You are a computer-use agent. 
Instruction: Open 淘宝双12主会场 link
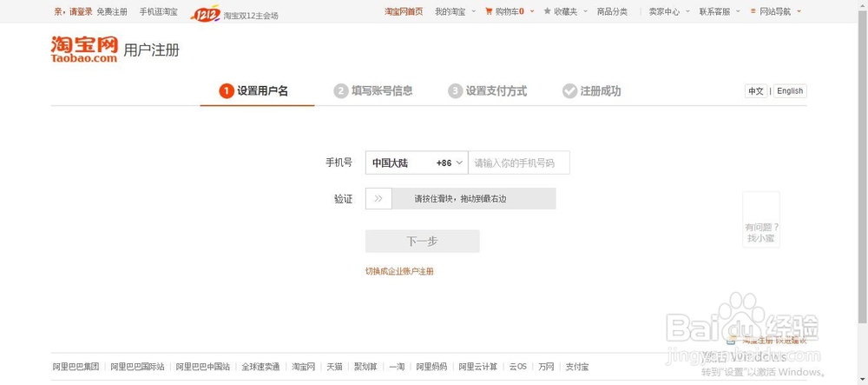coord(251,16)
